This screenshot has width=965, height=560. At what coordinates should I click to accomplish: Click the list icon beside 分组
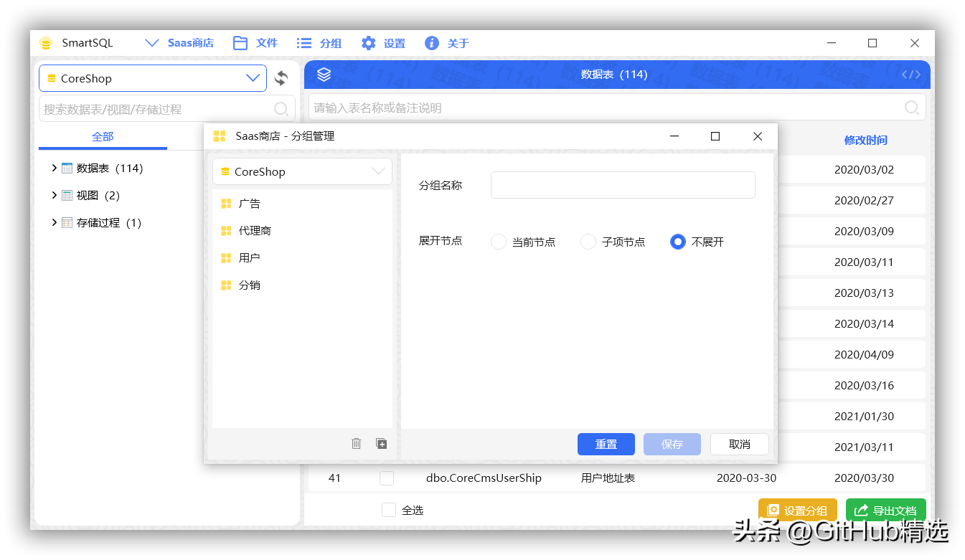(304, 43)
